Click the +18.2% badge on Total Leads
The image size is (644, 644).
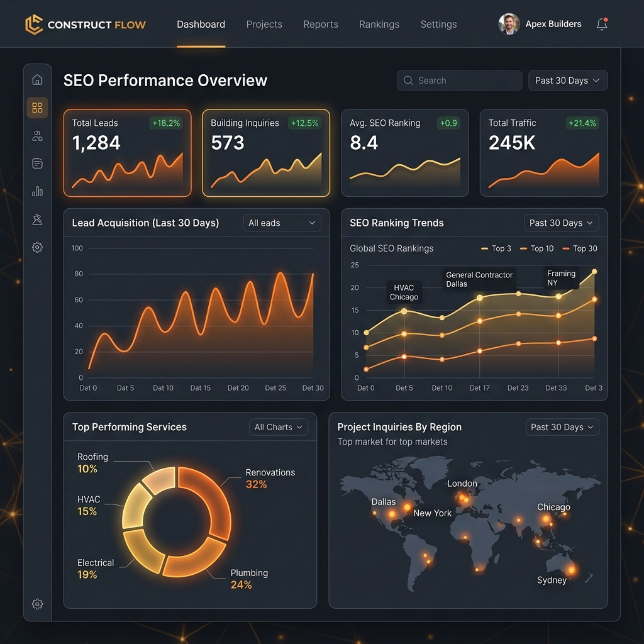[x=166, y=123]
